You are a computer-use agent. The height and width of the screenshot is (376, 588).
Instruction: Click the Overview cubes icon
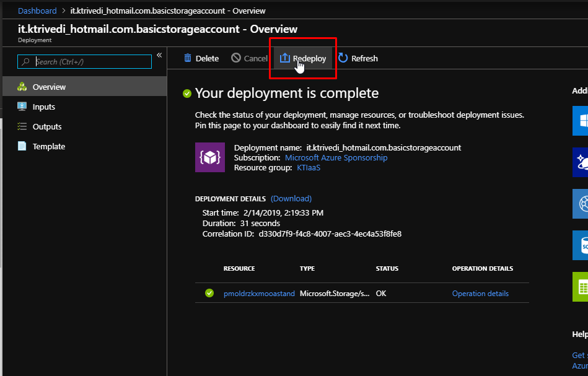coord(22,87)
